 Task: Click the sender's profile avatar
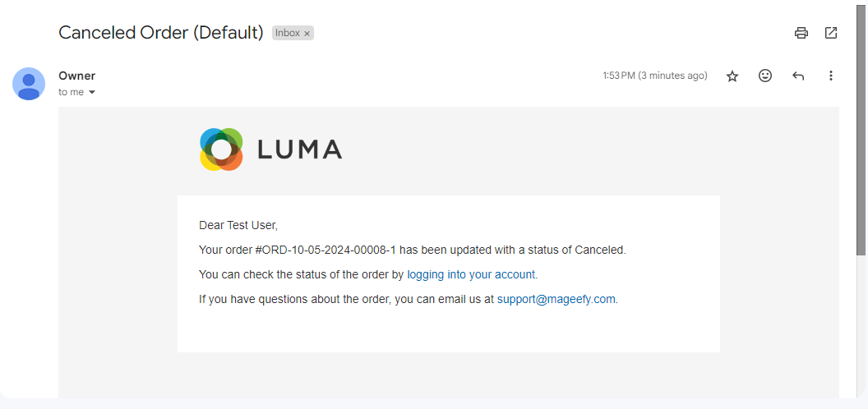coord(29,84)
